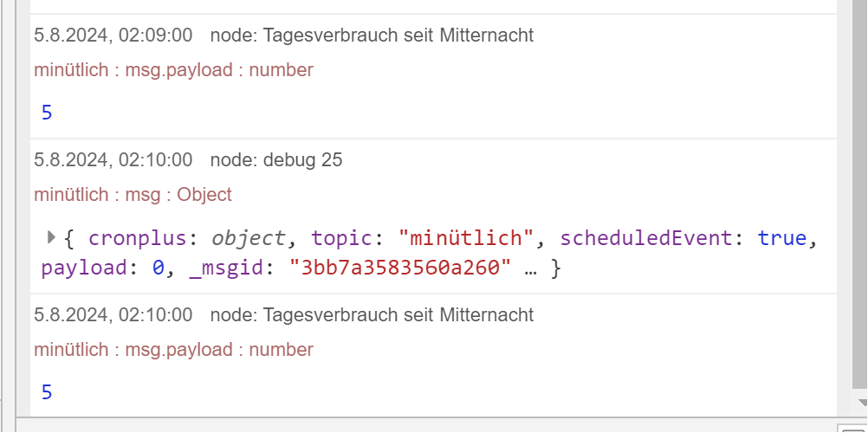The width and height of the screenshot is (868, 433).
Task: Click the cronplus property key
Action: tap(139, 238)
